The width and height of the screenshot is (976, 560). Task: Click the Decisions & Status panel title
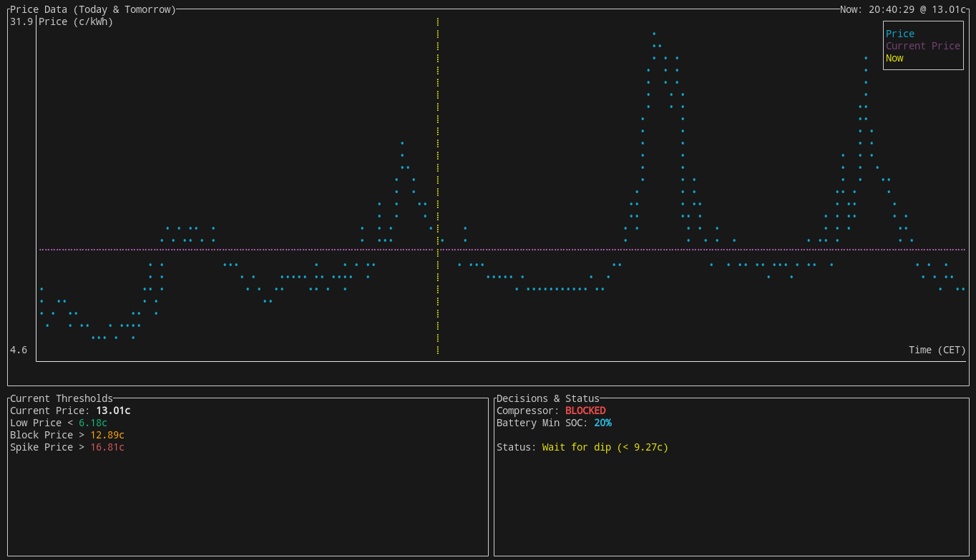coord(547,398)
